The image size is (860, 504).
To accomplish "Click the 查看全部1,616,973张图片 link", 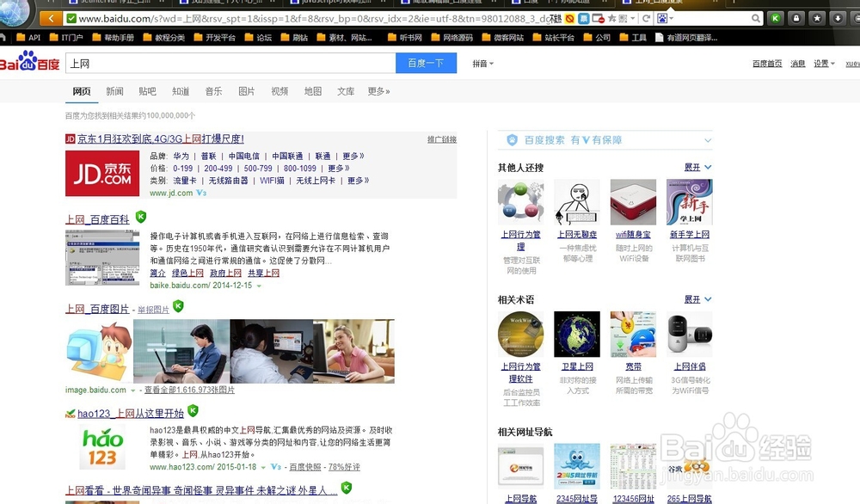I will (189, 390).
